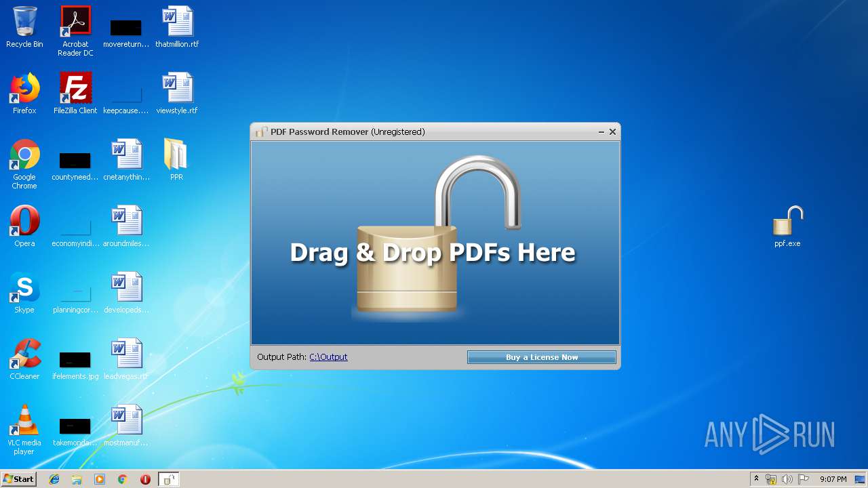
Task: Click the PDF Password Remover title bar icon
Action: pos(261,132)
